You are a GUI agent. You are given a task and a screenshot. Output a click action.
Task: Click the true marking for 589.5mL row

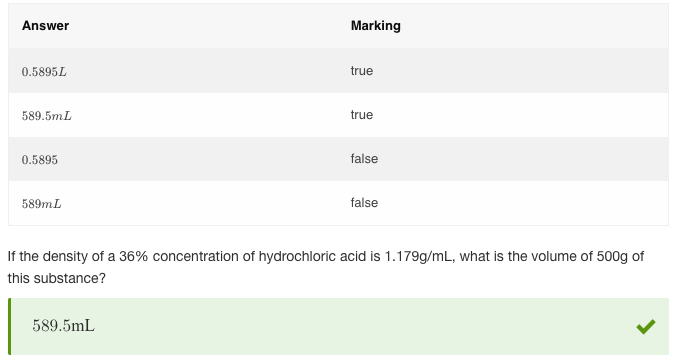point(362,115)
